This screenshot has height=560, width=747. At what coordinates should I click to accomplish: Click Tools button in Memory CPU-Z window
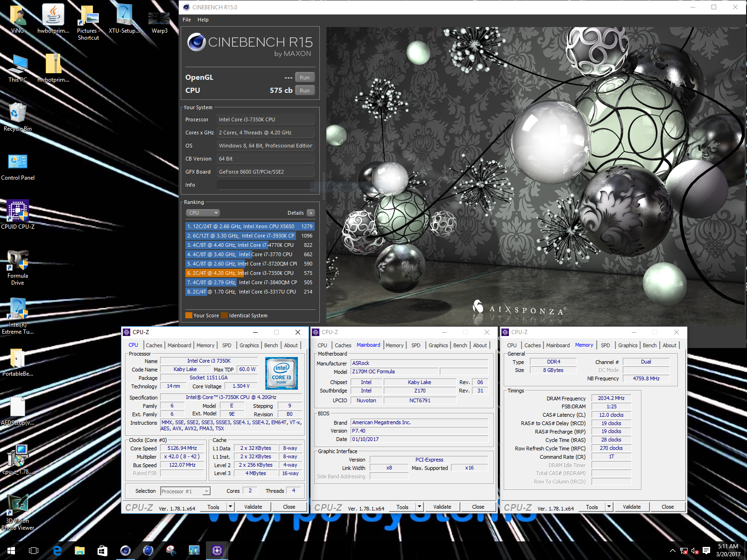592,507
